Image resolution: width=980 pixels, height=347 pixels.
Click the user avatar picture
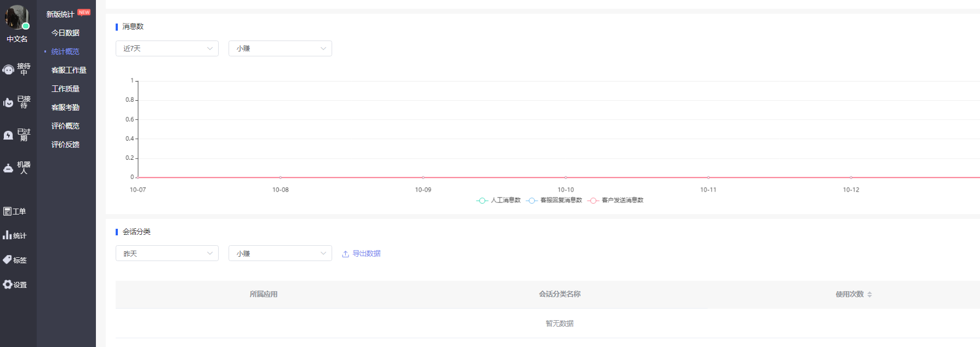(x=16, y=17)
